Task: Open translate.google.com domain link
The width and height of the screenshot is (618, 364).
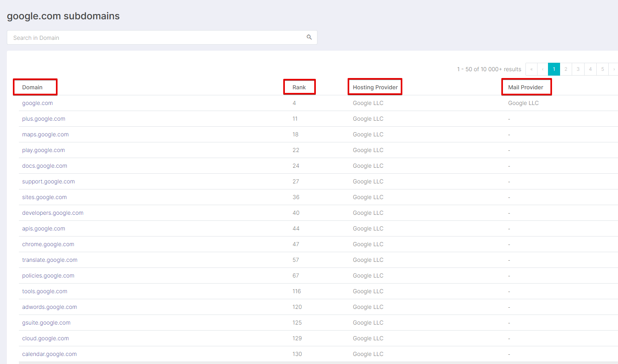Action: point(49,260)
